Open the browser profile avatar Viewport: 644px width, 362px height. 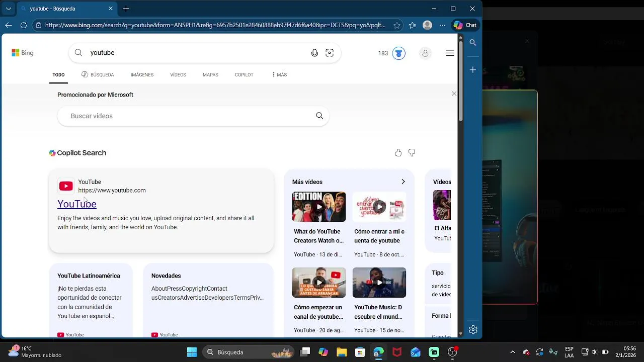(x=427, y=25)
